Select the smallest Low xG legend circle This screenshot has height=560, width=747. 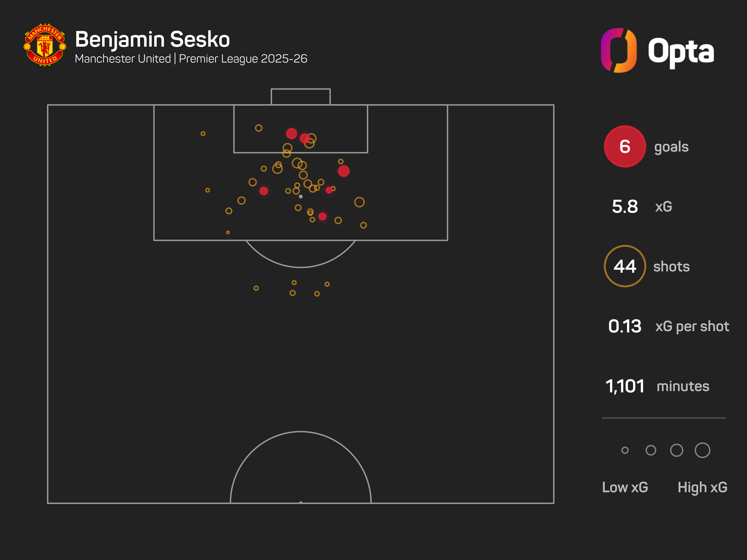pyautogui.click(x=625, y=450)
